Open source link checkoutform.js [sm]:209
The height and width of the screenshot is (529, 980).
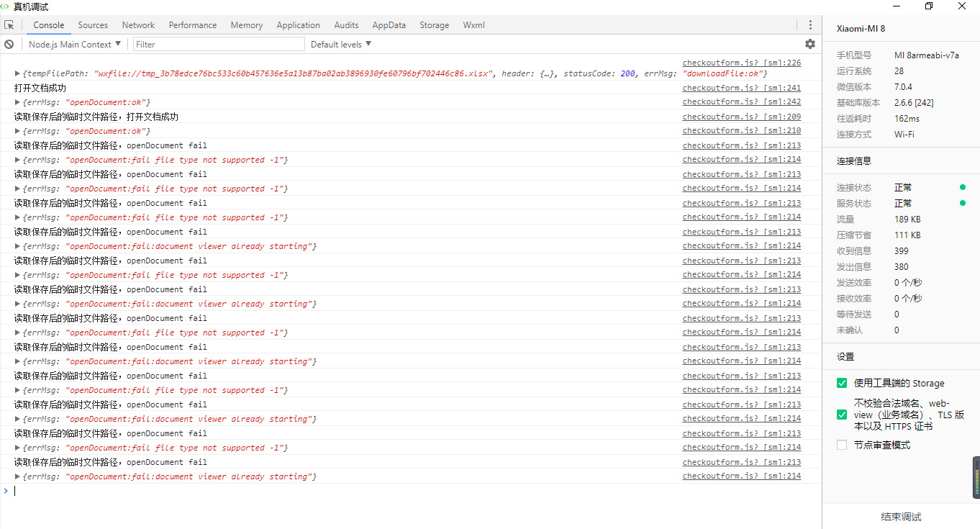[x=742, y=117]
